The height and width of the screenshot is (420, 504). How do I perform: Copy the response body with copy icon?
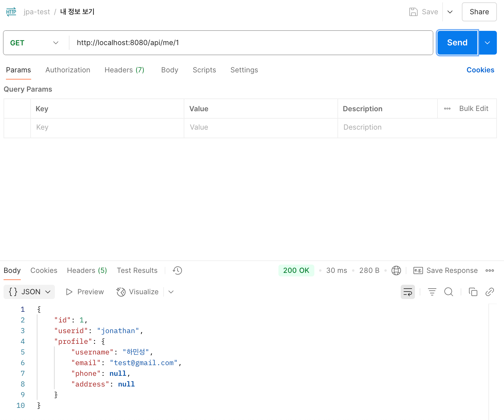click(473, 292)
